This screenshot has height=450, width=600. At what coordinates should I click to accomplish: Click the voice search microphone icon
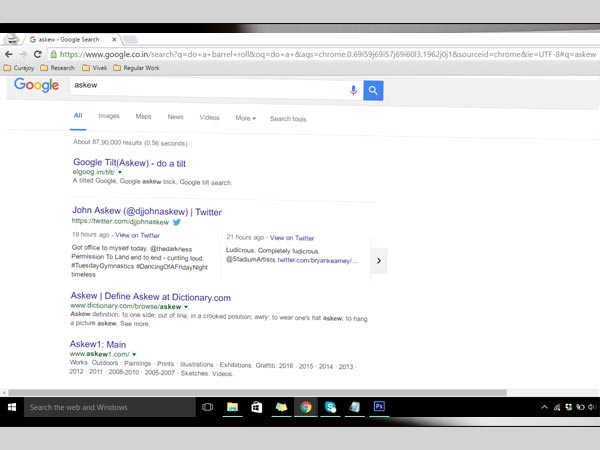click(353, 91)
